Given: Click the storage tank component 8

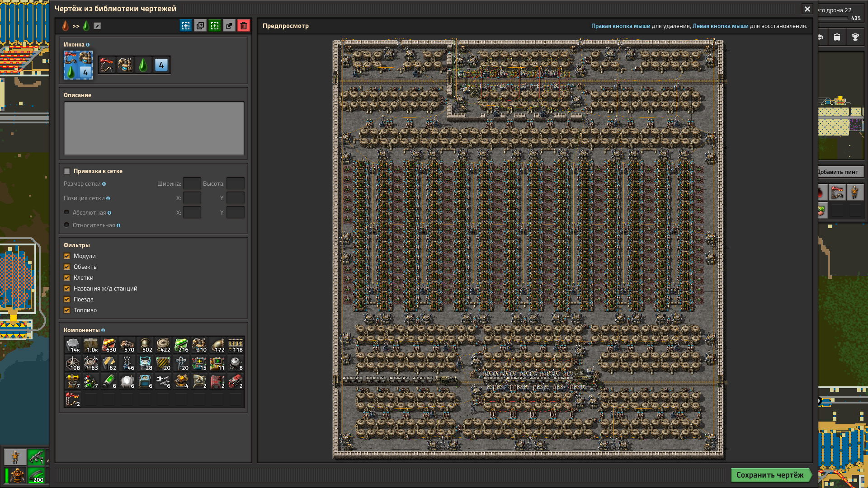Looking at the screenshot, I should point(236,363).
